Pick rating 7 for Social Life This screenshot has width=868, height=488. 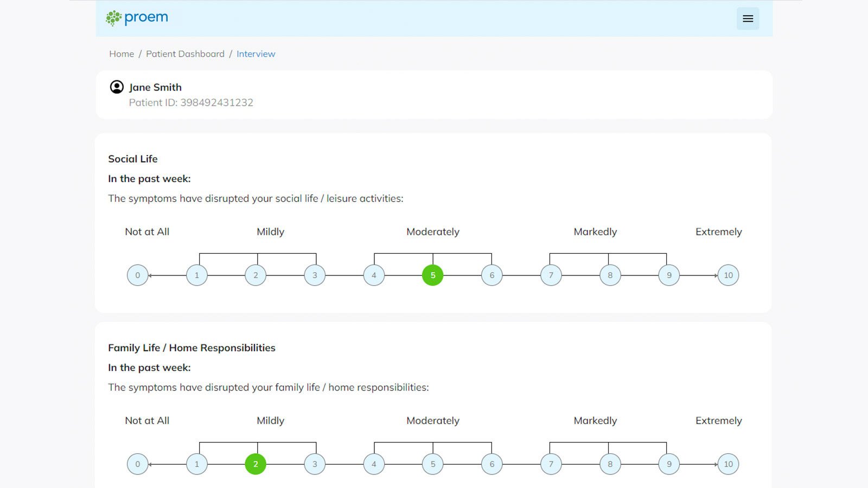coord(551,275)
